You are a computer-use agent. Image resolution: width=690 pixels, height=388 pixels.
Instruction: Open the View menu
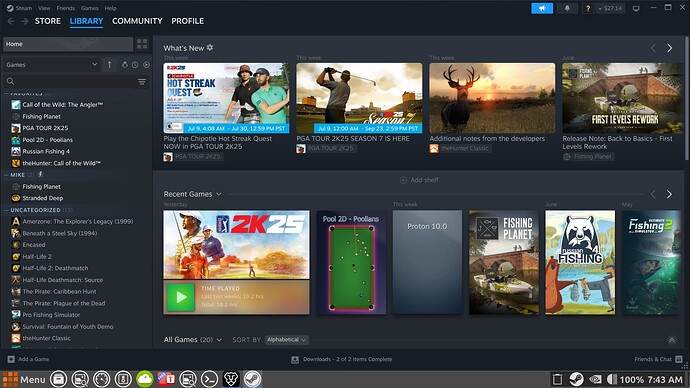pyautogui.click(x=44, y=8)
